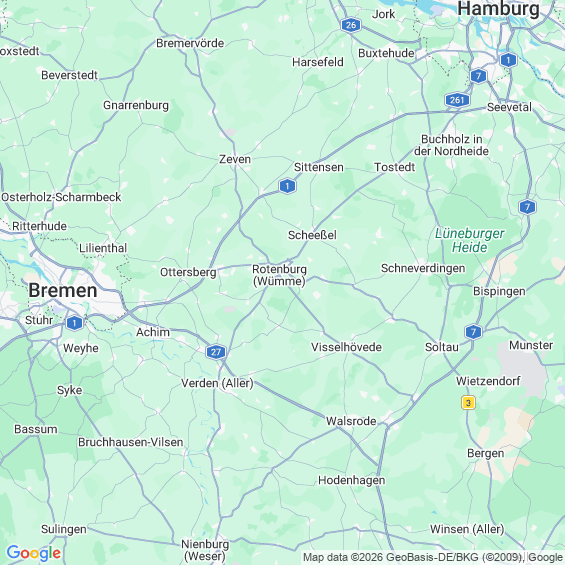Click the Rotenburg (Wümme) label

tap(279, 275)
